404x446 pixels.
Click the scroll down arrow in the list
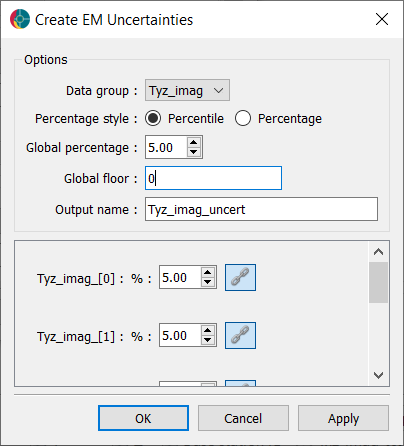pyautogui.click(x=378, y=375)
